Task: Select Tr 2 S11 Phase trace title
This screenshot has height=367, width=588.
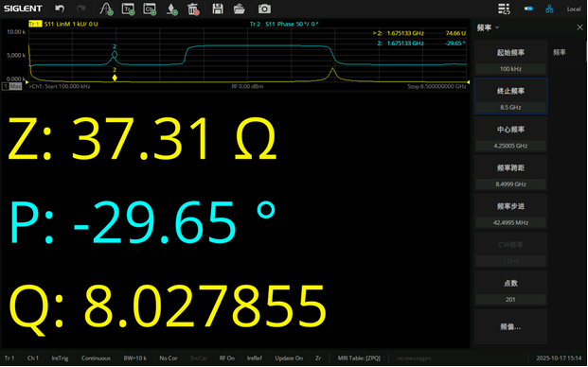Action: [x=284, y=24]
